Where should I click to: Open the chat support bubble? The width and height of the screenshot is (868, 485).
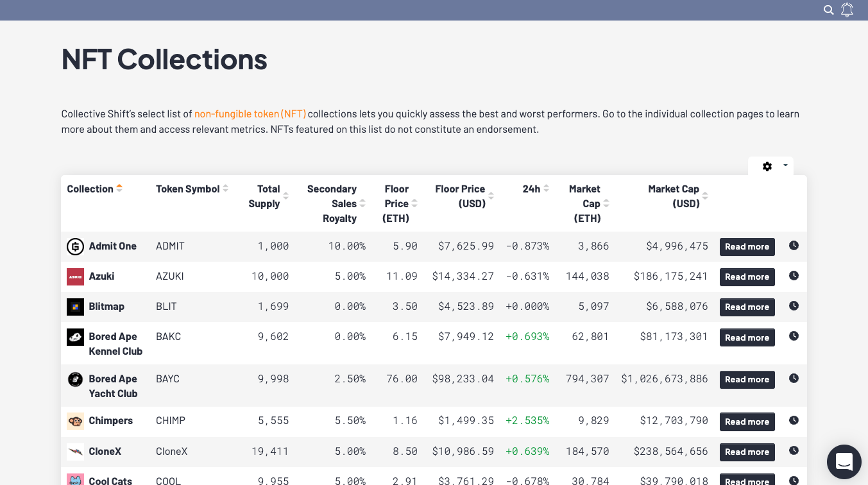coord(844,461)
